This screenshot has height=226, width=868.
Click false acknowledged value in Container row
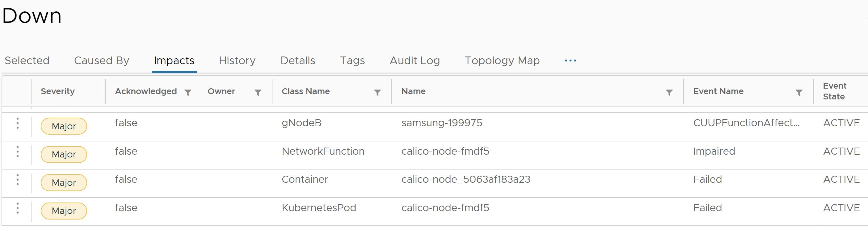tap(126, 179)
